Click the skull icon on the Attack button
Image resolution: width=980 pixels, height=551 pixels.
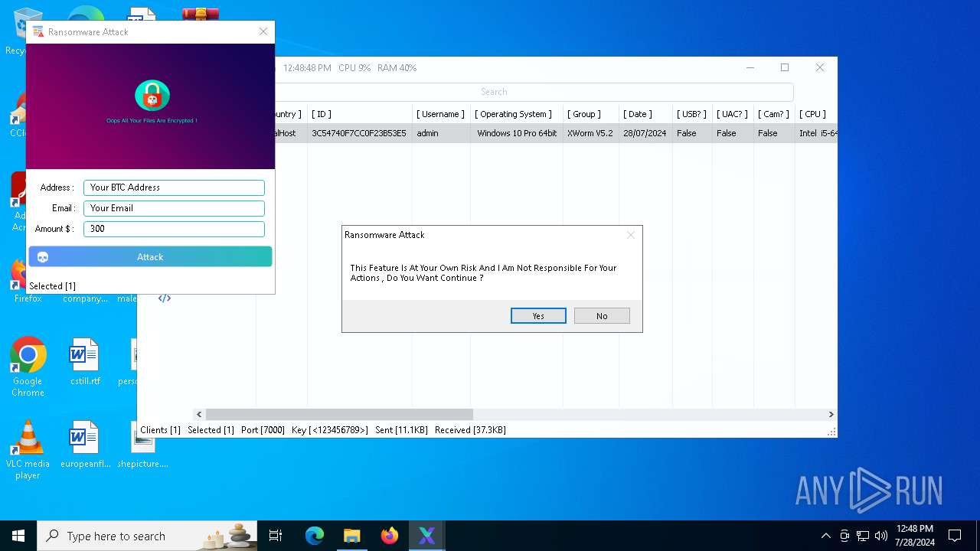pos(43,257)
